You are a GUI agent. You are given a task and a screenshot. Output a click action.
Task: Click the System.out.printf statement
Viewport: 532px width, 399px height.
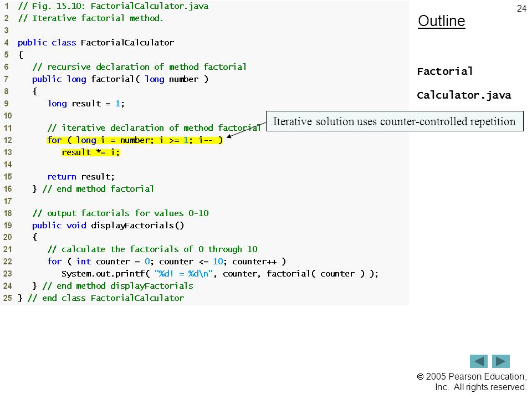tap(220, 274)
